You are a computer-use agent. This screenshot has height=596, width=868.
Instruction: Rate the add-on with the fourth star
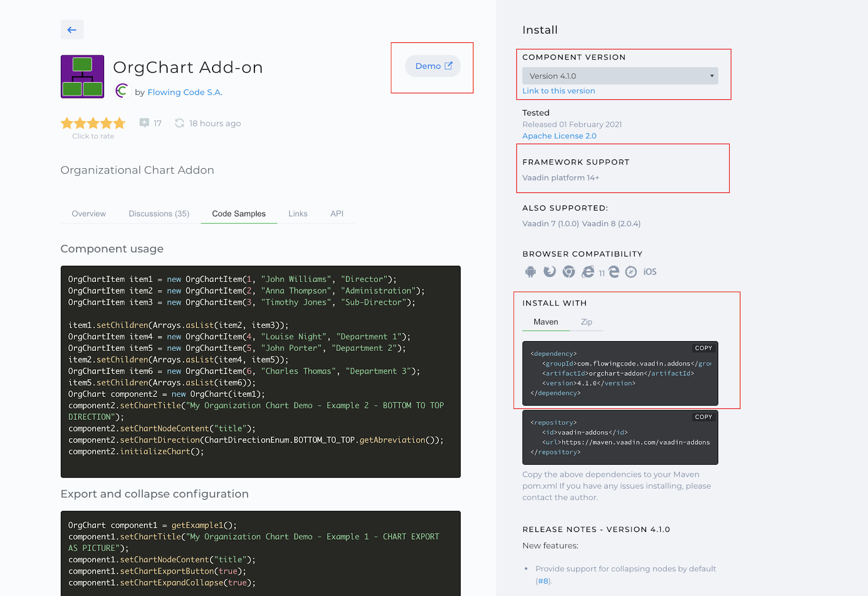[106, 123]
